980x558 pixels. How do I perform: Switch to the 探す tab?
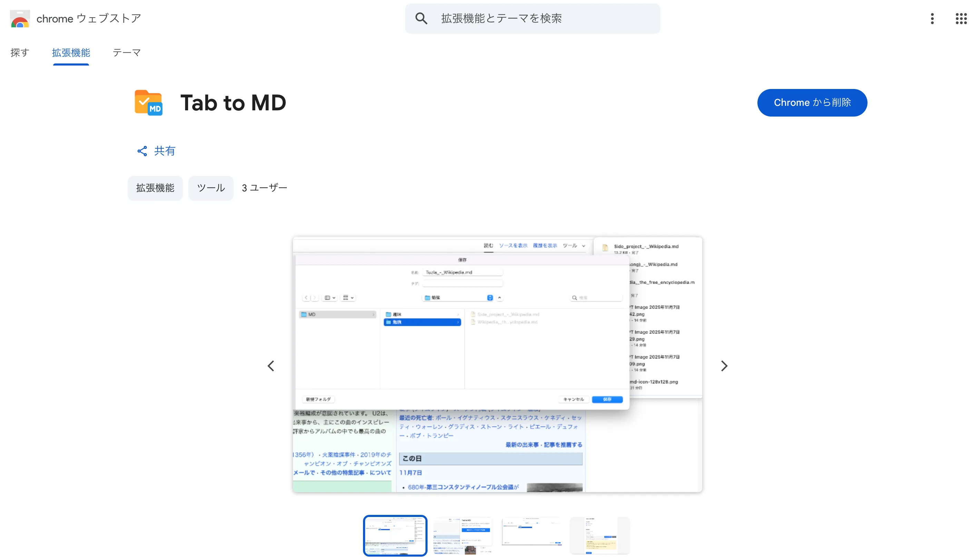(x=20, y=52)
